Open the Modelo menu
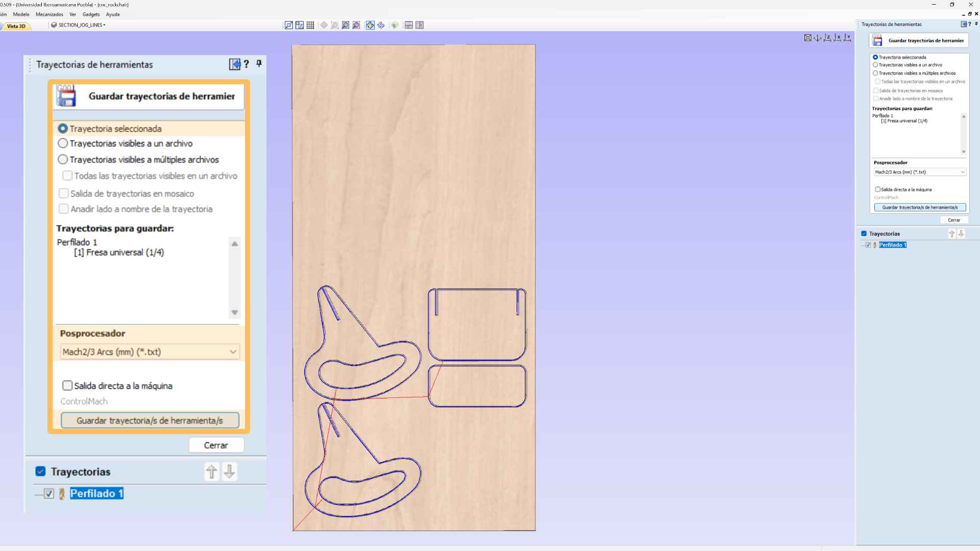This screenshot has width=980, height=551. pyautogui.click(x=21, y=14)
